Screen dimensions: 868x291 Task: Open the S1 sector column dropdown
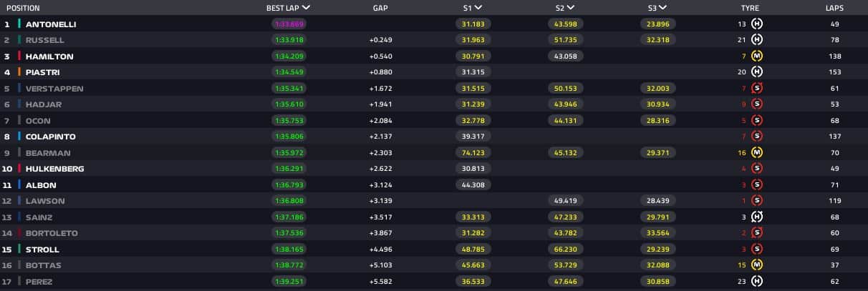472,8
